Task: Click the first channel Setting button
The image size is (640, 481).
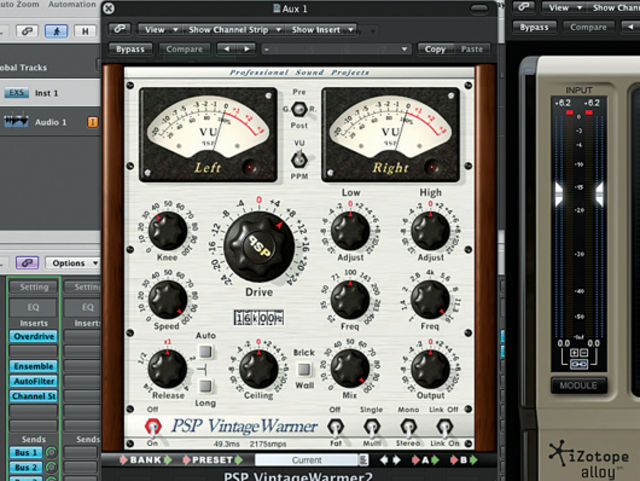Action: 33,287
